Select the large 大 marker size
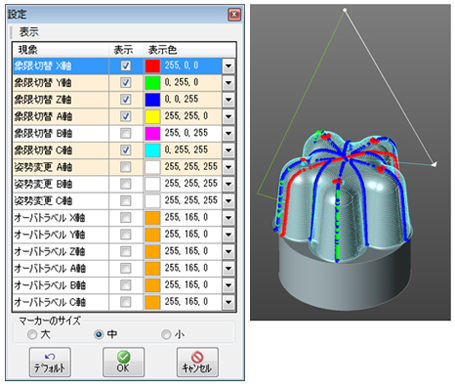Screen dimensions: 455x387 [32, 334]
